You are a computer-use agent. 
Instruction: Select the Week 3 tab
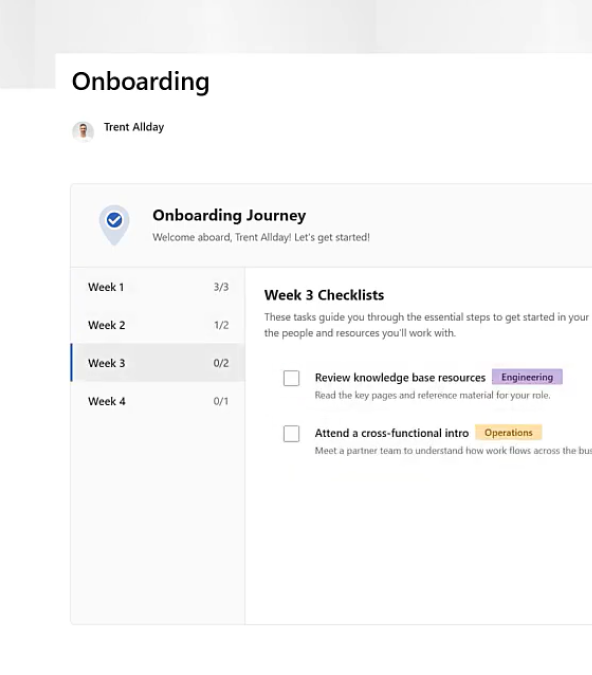158,363
